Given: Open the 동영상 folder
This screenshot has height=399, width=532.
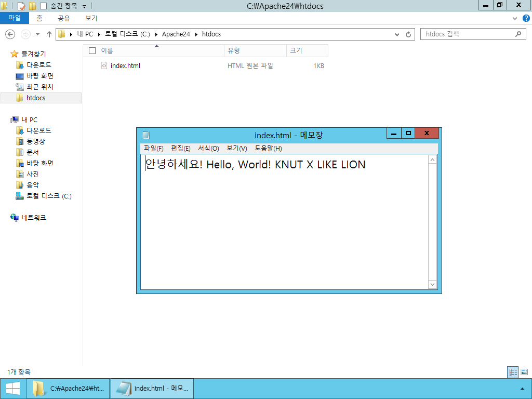Looking at the screenshot, I should pyautogui.click(x=36, y=141).
